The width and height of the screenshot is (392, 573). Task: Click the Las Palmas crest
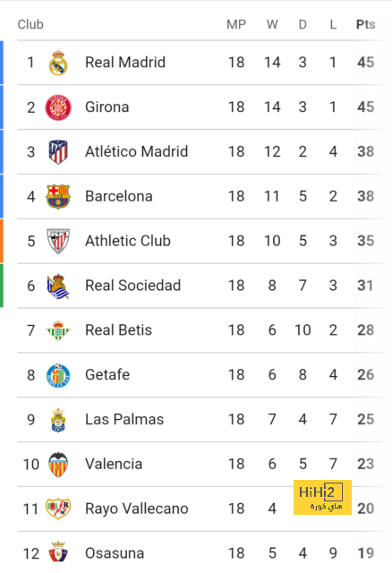click(58, 420)
